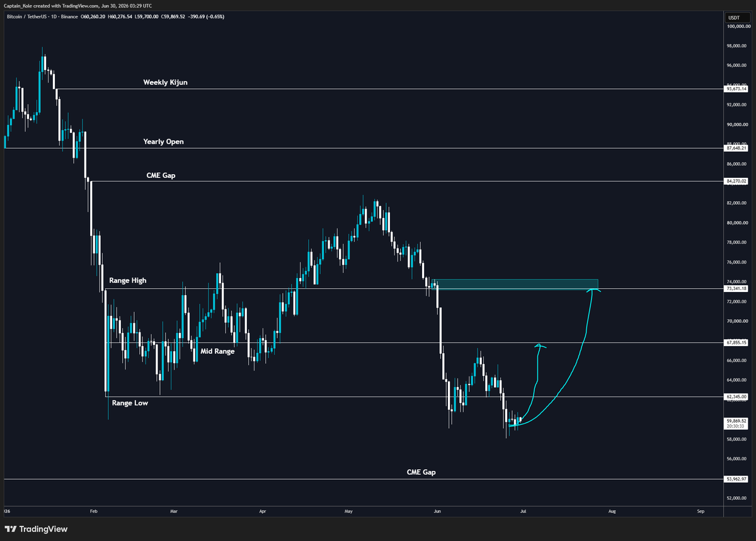Select the Range High label
Image resolution: width=756 pixels, height=541 pixels.
127,280
